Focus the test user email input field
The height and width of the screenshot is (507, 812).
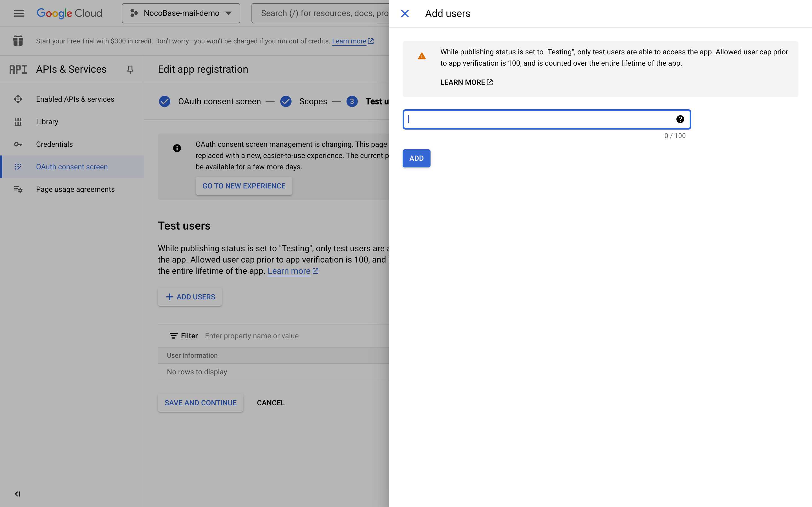(x=537, y=119)
